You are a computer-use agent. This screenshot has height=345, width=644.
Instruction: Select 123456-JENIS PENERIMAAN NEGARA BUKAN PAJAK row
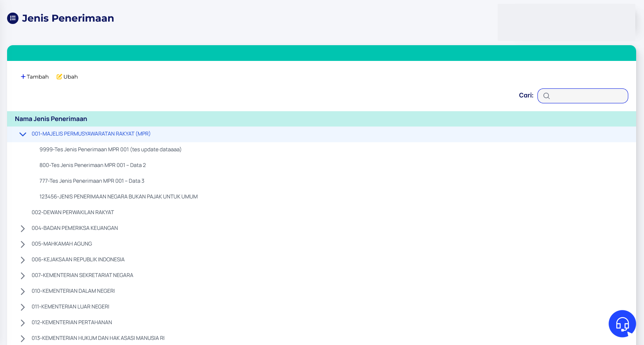[x=322, y=197]
